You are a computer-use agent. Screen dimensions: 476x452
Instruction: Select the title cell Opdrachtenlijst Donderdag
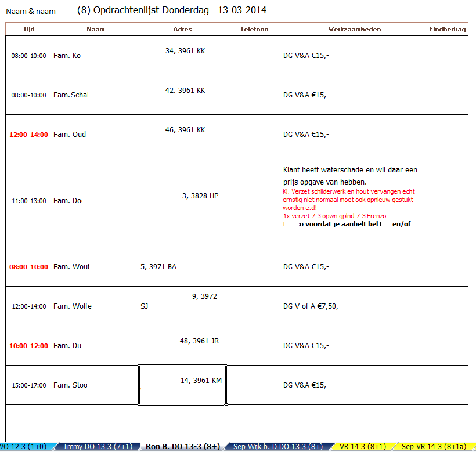point(151,10)
